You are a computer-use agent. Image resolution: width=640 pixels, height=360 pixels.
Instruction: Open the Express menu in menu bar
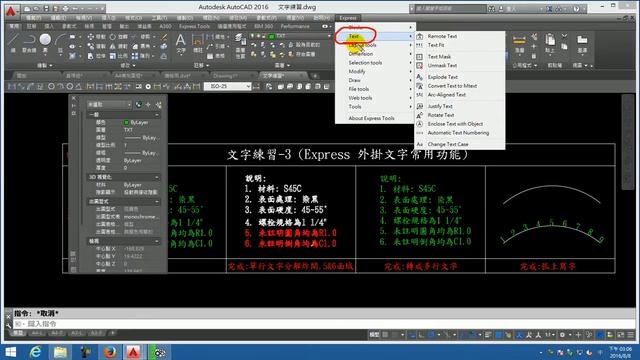click(348, 18)
